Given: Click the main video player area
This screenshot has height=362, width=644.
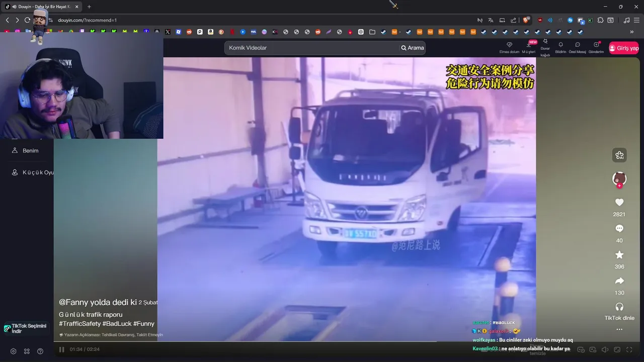Looking at the screenshot, I should [x=346, y=199].
